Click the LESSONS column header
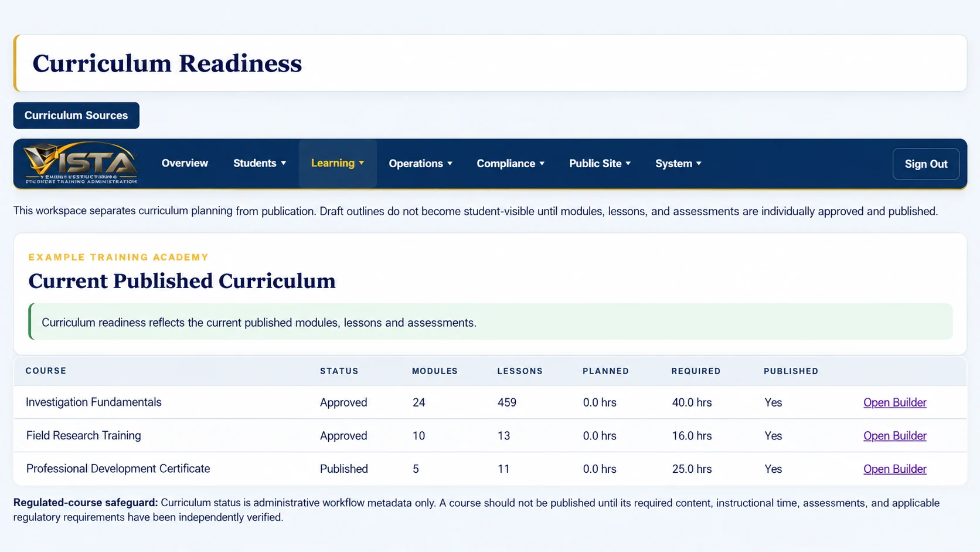 point(520,371)
